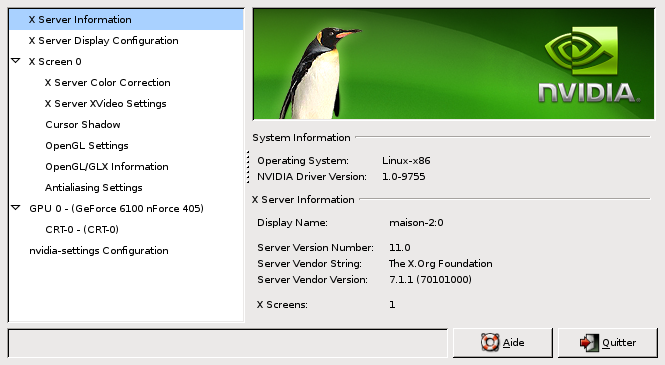
Task: Click the Aide help button
Action: click(503, 343)
